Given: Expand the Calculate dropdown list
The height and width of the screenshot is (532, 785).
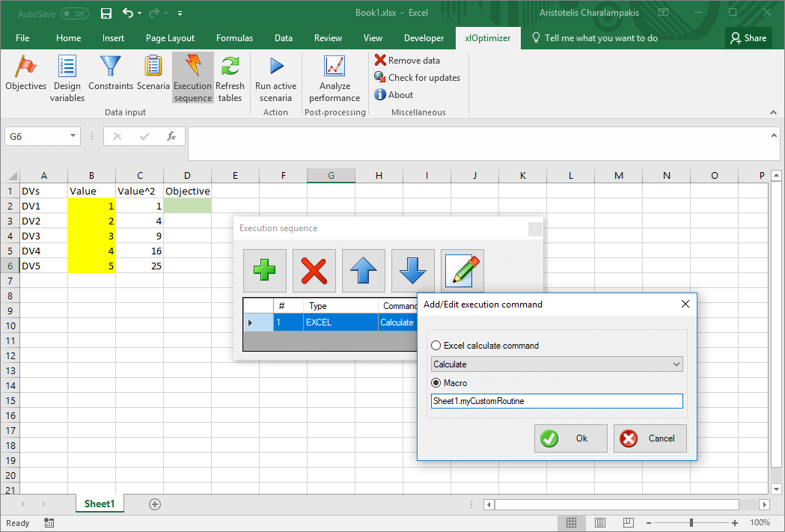Looking at the screenshot, I should [676, 364].
